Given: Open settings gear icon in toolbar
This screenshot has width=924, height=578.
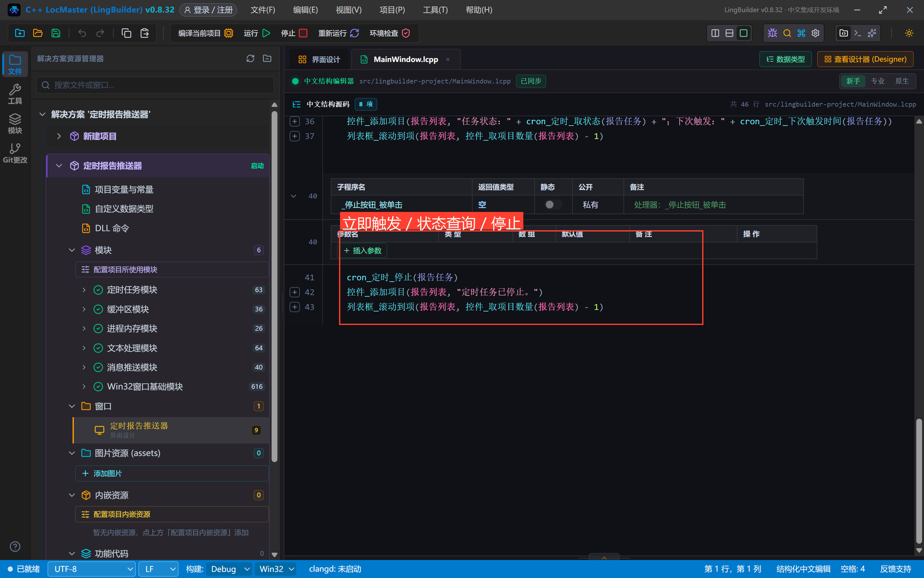Looking at the screenshot, I should (x=815, y=33).
